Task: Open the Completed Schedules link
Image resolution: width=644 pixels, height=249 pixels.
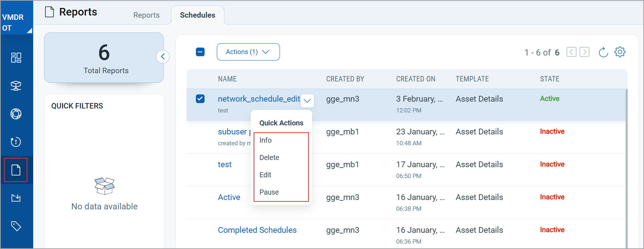Action: tap(257, 230)
